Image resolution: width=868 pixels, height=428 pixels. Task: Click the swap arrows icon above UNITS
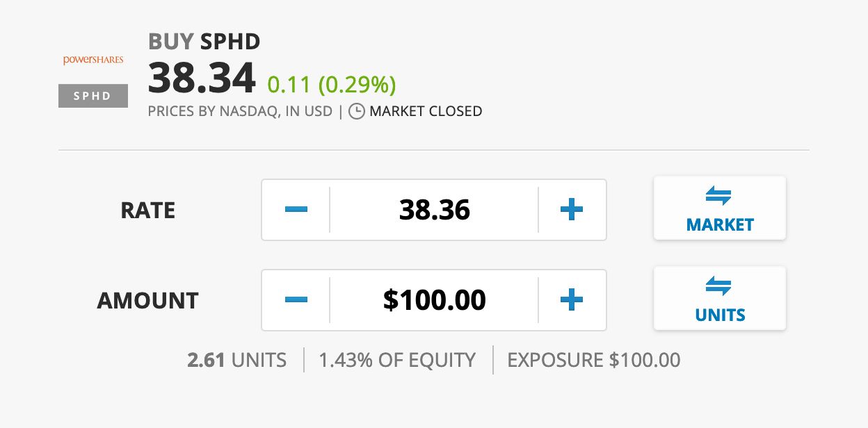click(x=719, y=286)
